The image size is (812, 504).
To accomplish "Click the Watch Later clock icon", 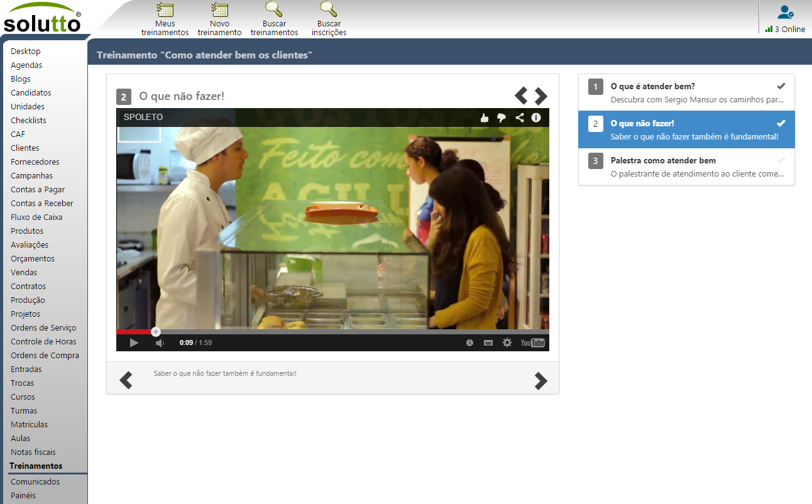I will [469, 342].
